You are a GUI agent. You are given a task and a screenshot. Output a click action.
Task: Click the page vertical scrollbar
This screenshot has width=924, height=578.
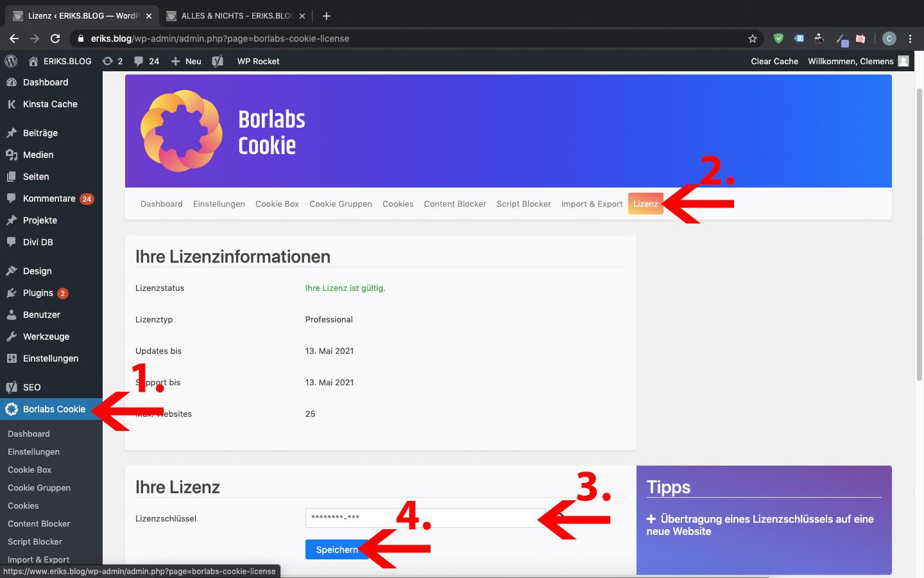[920, 234]
